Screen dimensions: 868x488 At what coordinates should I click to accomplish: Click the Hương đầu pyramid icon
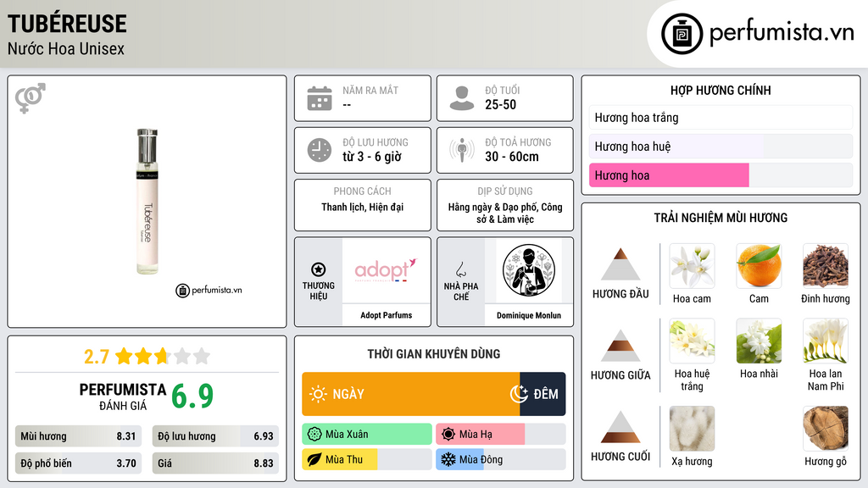[620, 264]
